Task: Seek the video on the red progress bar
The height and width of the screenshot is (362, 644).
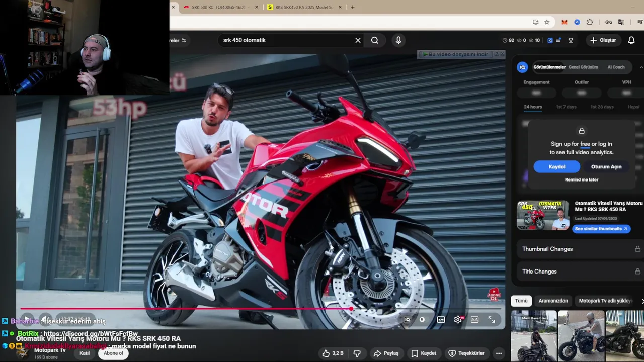Action: (261, 309)
